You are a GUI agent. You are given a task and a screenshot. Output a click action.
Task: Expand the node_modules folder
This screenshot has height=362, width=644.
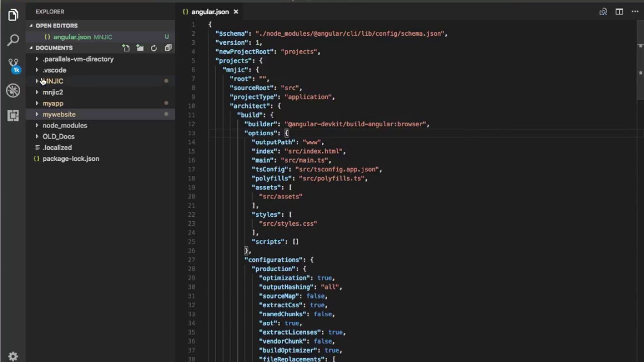[100, 125]
